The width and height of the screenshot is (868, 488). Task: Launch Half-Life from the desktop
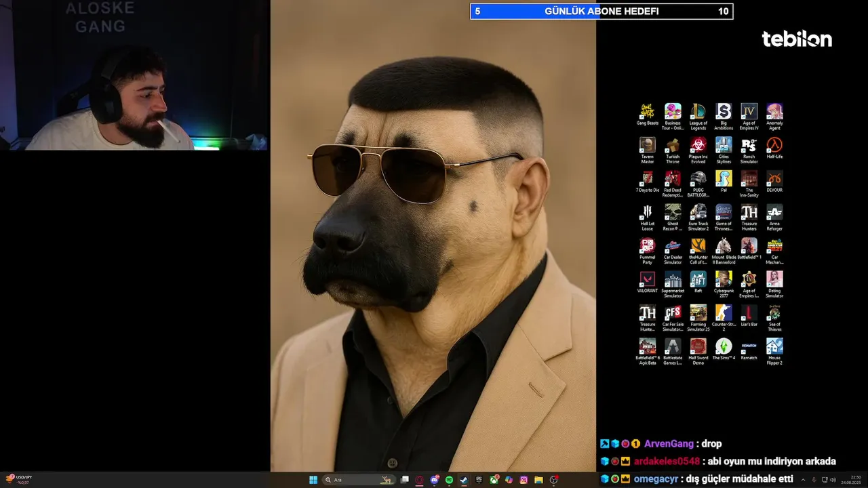tap(774, 148)
